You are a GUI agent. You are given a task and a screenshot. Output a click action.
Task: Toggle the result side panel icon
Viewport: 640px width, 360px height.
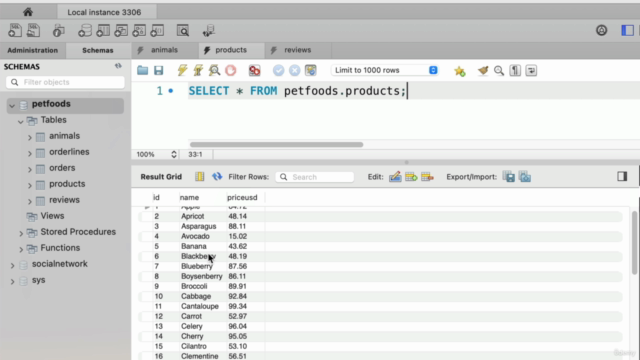point(622,176)
